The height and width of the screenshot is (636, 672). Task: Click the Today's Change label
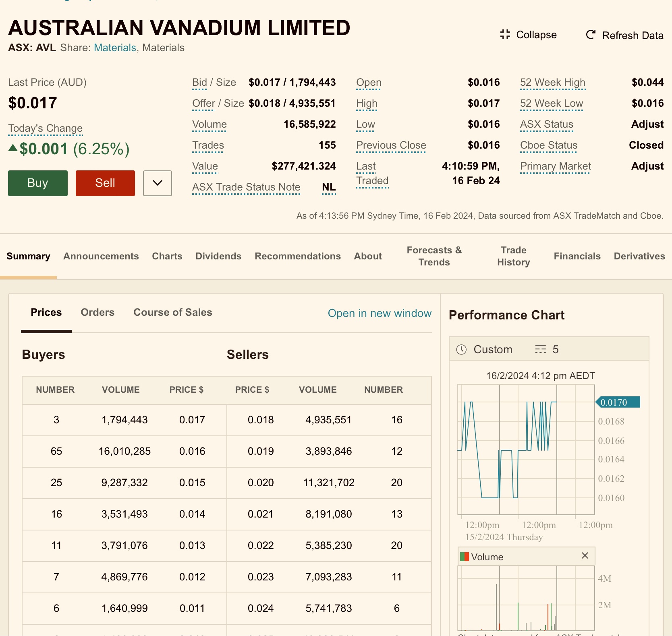click(x=45, y=128)
